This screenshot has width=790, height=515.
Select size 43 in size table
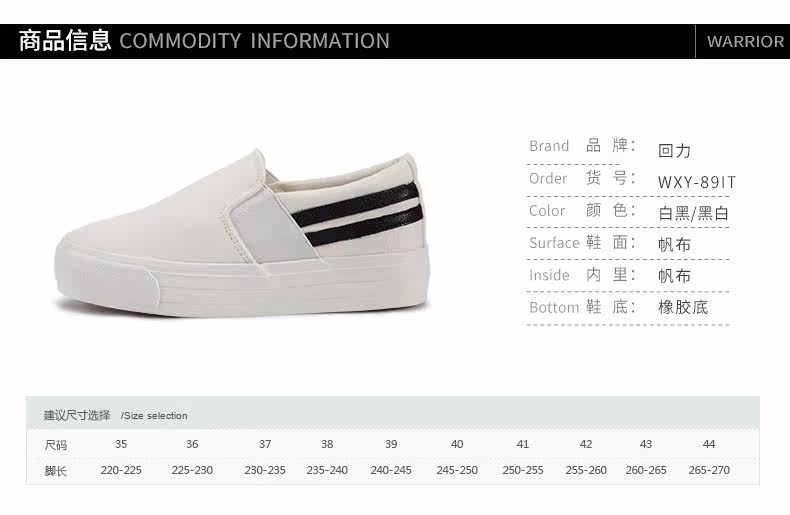point(646,444)
